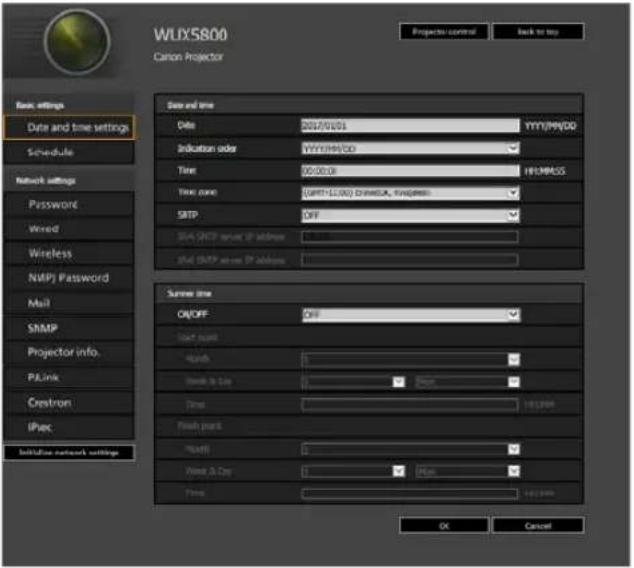
Task: Open the Schedule settings page
Action: [x=69, y=152]
